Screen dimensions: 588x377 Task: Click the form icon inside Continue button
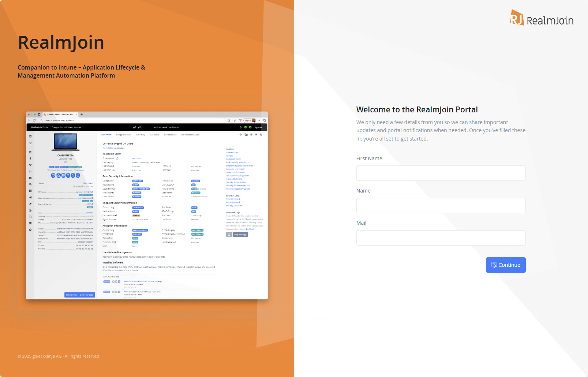point(494,265)
